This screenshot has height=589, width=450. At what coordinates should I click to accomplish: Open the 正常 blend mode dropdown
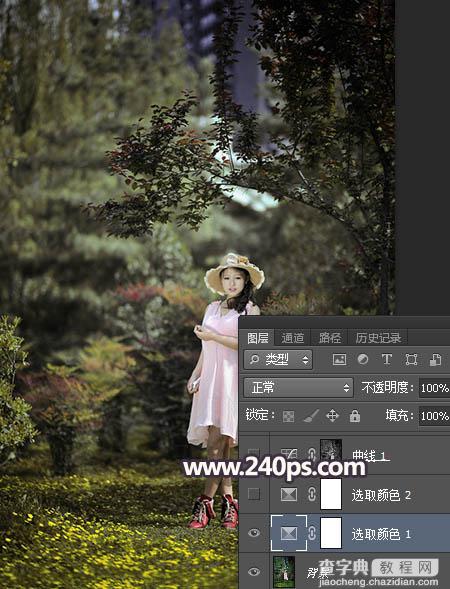(x=298, y=388)
